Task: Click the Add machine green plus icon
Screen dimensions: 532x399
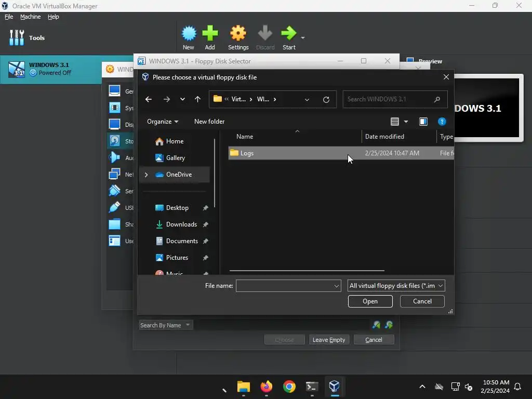Action: pos(210,33)
